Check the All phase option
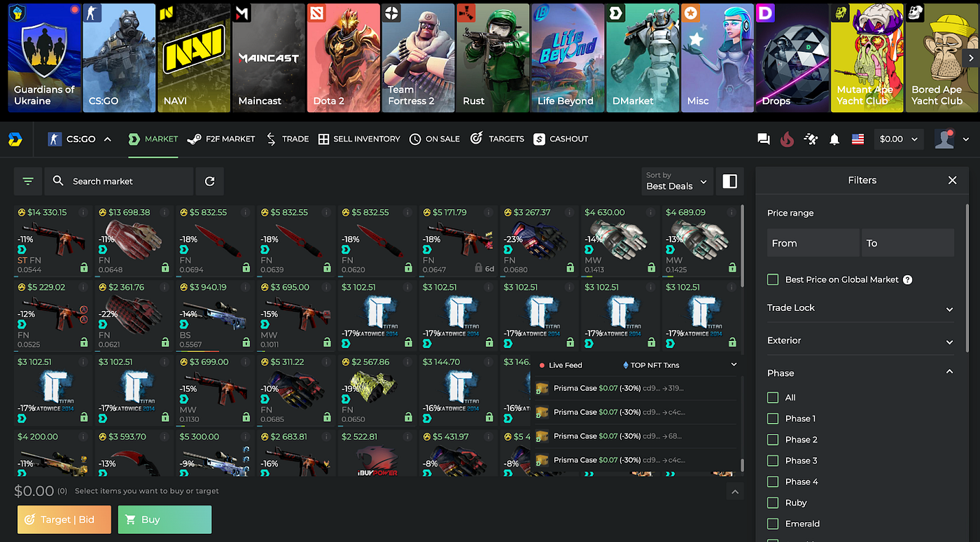The image size is (980, 542). pyautogui.click(x=773, y=397)
